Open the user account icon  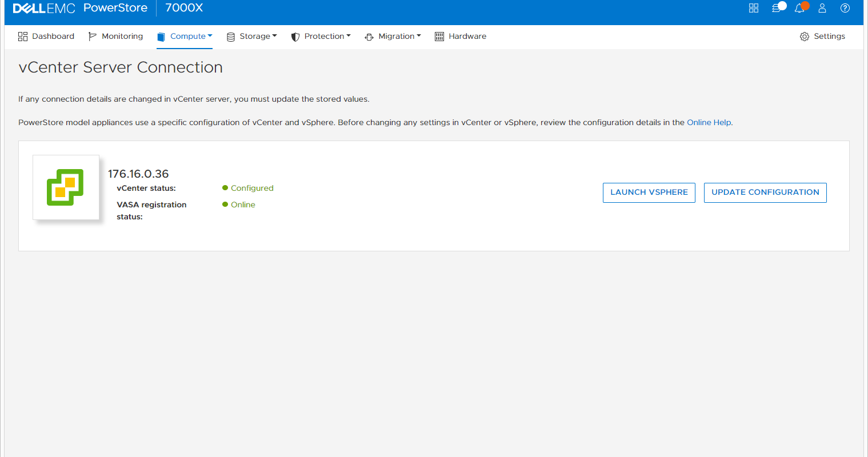[822, 8]
